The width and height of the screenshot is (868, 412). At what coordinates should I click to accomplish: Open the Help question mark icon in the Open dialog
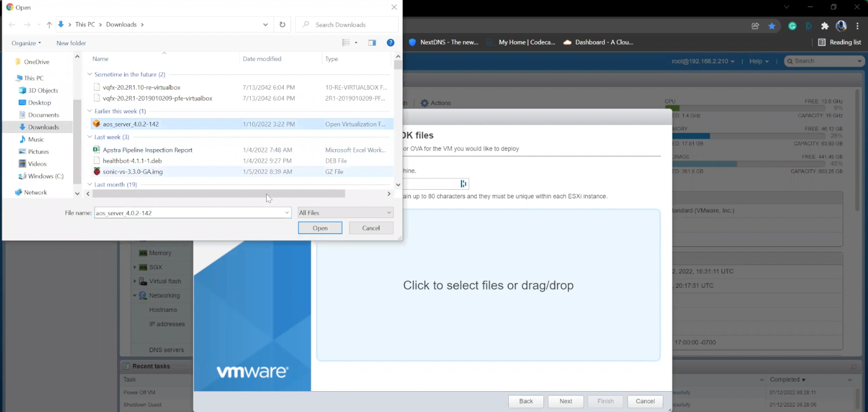pyautogui.click(x=391, y=43)
